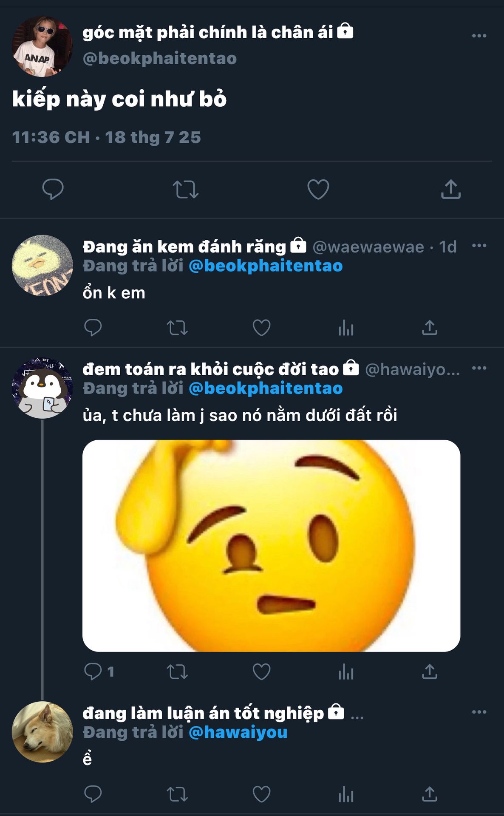Open the duck avatar of @waewaewae
Screen dimensions: 504x816
42,266
